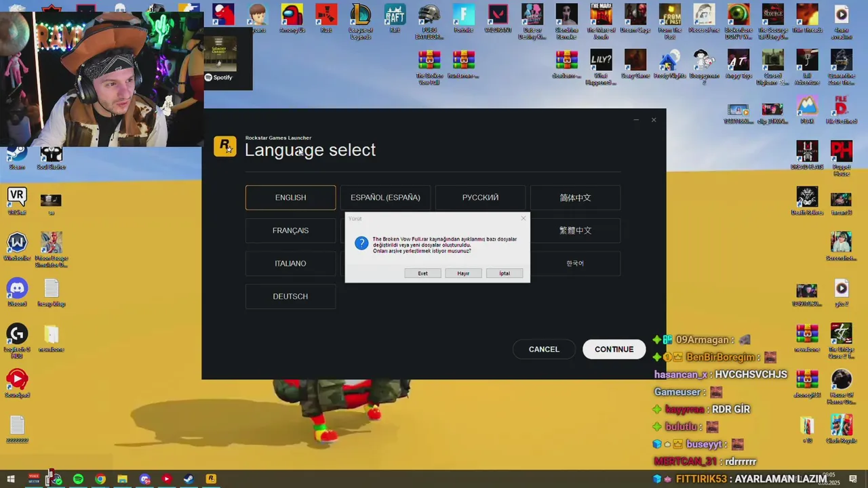Open Discord desktop shortcut
868x488 pixels.
(17, 292)
